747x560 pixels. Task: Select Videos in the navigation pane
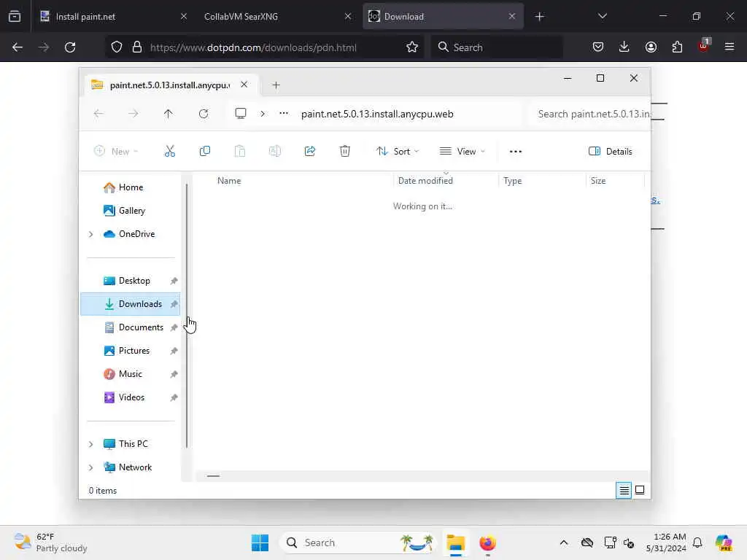130,397
